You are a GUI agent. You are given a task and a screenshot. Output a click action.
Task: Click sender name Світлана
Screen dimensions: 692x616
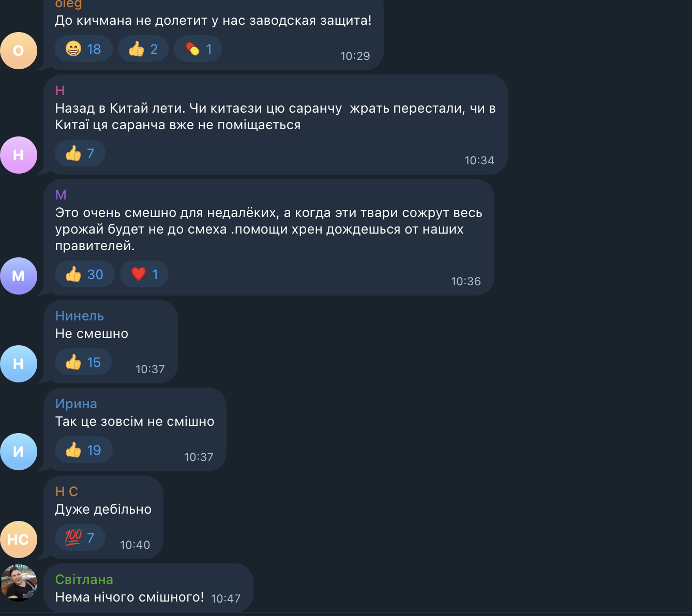tap(84, 579)
